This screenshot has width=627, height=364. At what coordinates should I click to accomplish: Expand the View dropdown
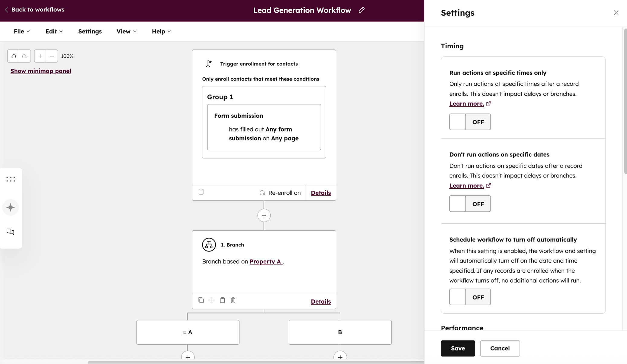[126, 31]
